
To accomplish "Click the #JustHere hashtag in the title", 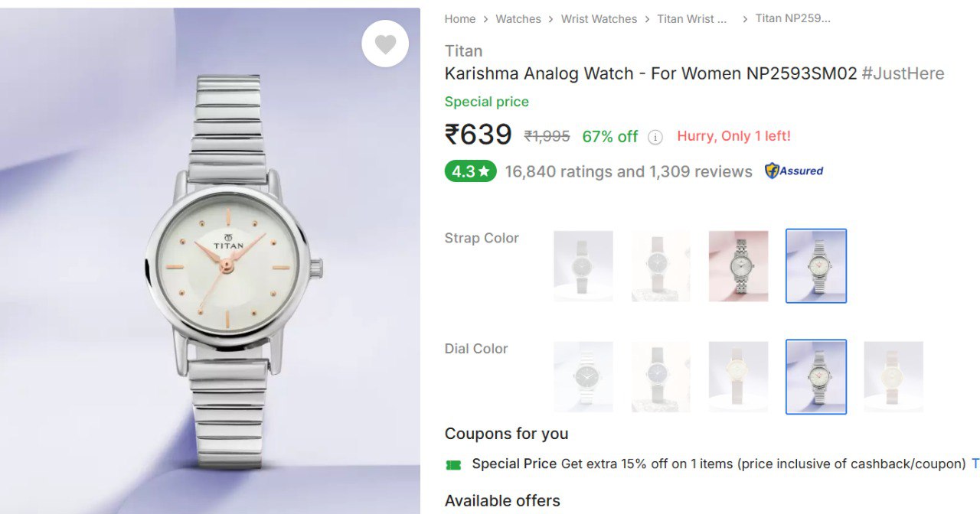I will pos(903,73).
